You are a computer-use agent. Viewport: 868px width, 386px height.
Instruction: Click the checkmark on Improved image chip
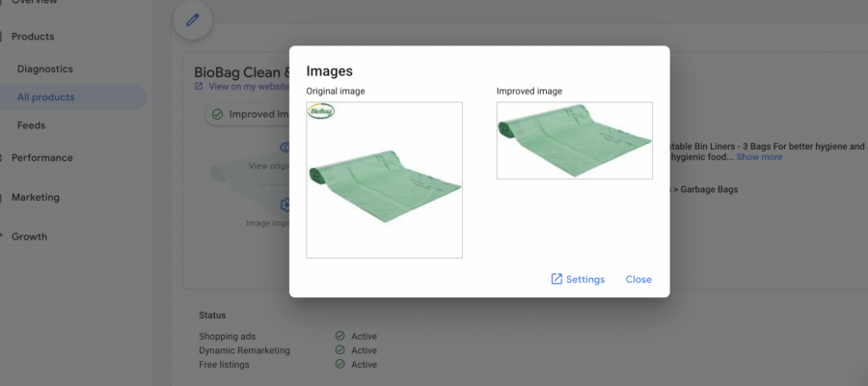tap(217, 114)
